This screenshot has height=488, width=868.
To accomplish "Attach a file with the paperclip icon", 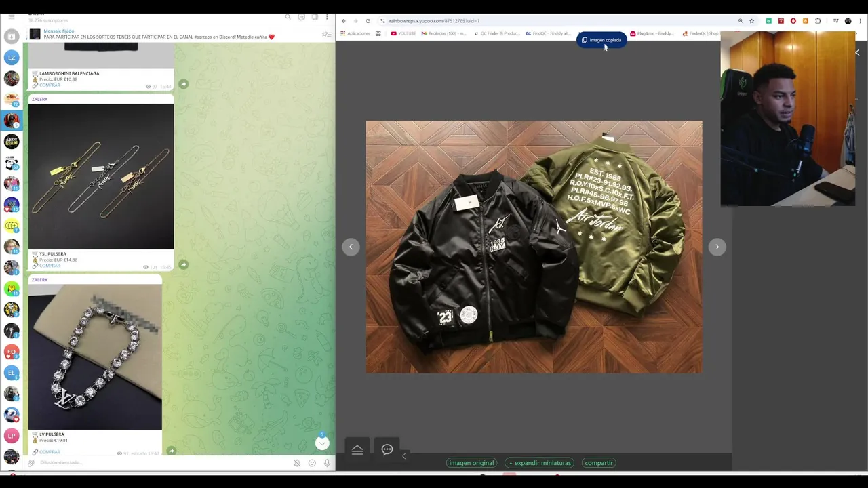I will pyautogui.click(x=31, y=463).
